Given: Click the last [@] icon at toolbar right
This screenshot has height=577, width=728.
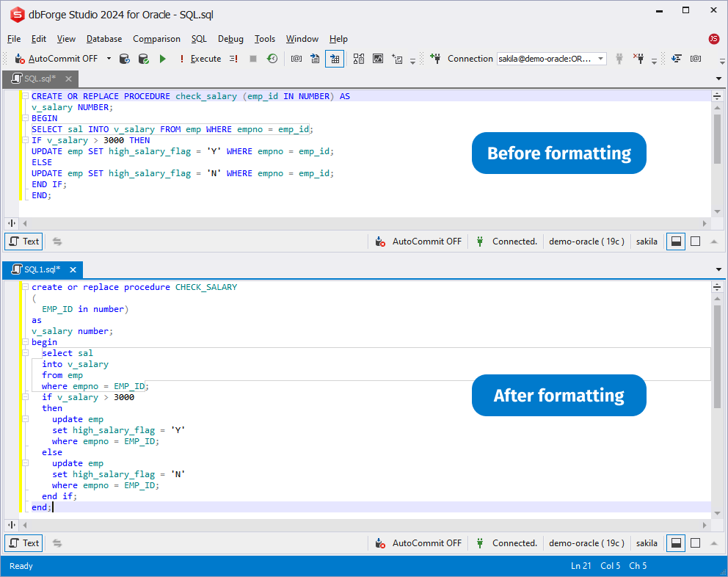Looking at the screenshot, I should pyautogui.click(x=696, y=59).
